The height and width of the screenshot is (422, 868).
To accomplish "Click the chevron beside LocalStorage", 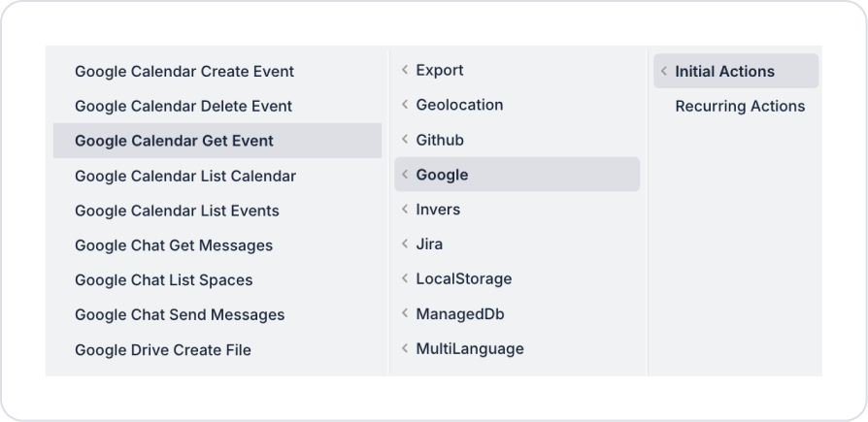I will (405, 278).
